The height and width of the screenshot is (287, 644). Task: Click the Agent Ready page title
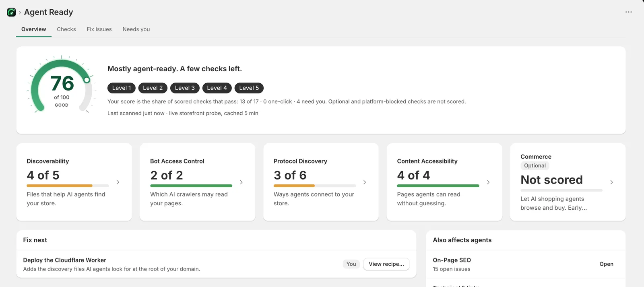pyautogui.click(x=49, y=12)
